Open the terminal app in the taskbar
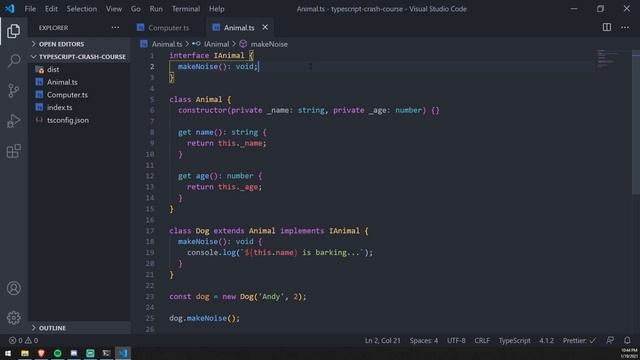This screenshot has height=360, width=640. (106, 353)
